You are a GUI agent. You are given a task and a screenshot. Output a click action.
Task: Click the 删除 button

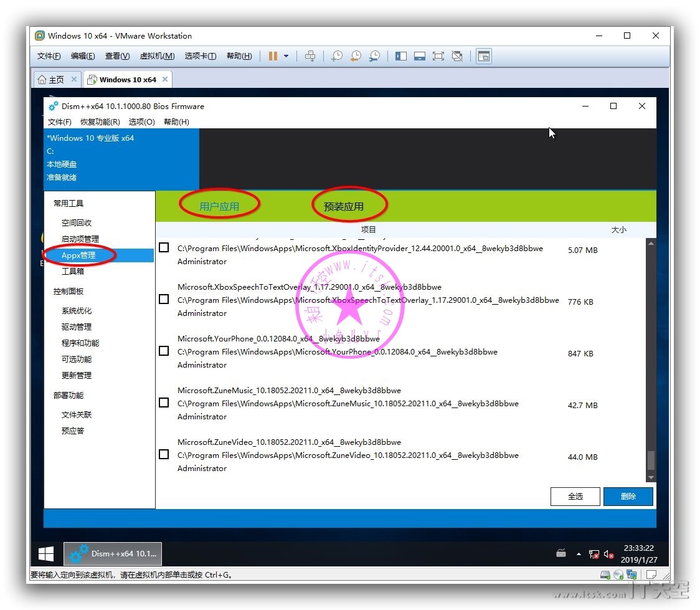click(x=628, y=497)
